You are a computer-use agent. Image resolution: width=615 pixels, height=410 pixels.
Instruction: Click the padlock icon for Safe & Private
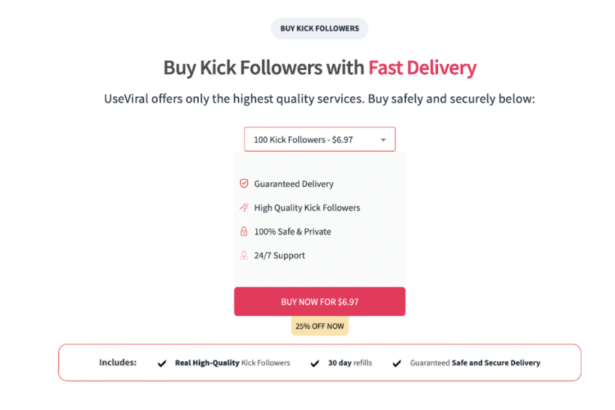click(243, 232)
